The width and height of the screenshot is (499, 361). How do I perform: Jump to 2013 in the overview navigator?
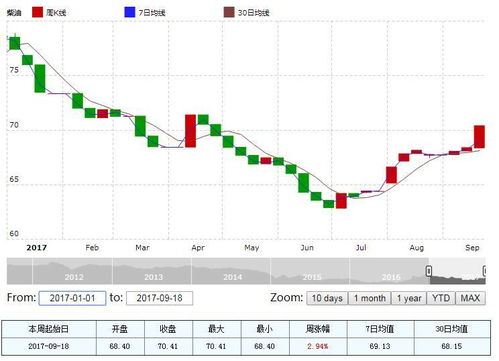[x=153, y=277]
